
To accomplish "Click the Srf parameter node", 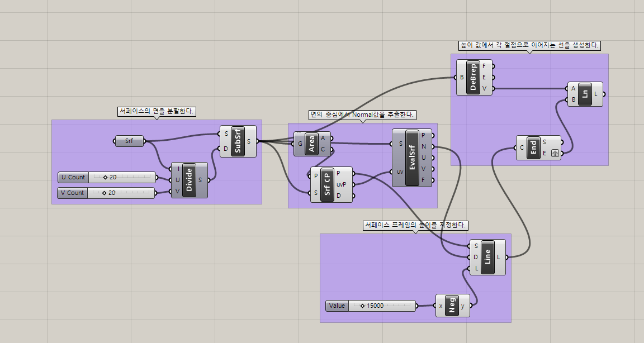I will point(129,141).
